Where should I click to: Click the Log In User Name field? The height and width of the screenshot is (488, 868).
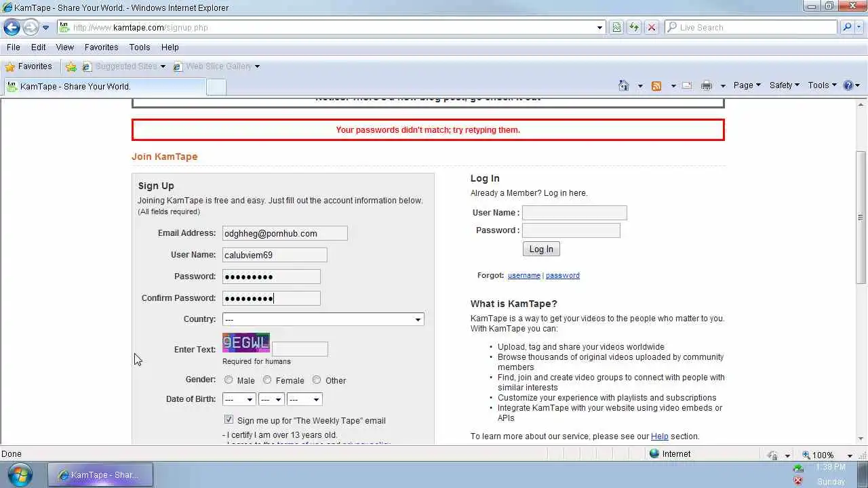(x=574, y=213)
